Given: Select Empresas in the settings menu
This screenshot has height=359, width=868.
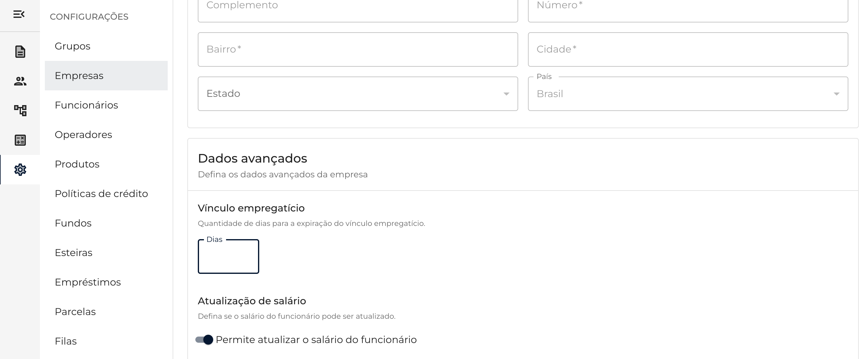Looking at the screenshot, I should coord(79,76).
